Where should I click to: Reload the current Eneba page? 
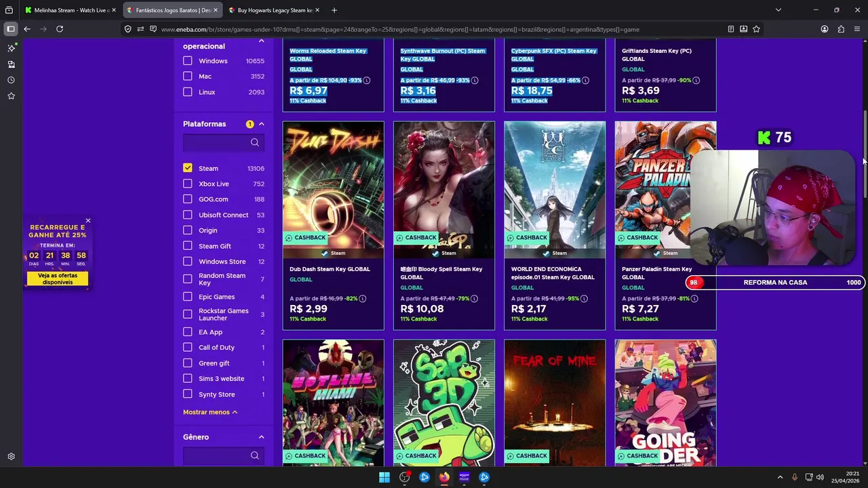coord(60,29)
